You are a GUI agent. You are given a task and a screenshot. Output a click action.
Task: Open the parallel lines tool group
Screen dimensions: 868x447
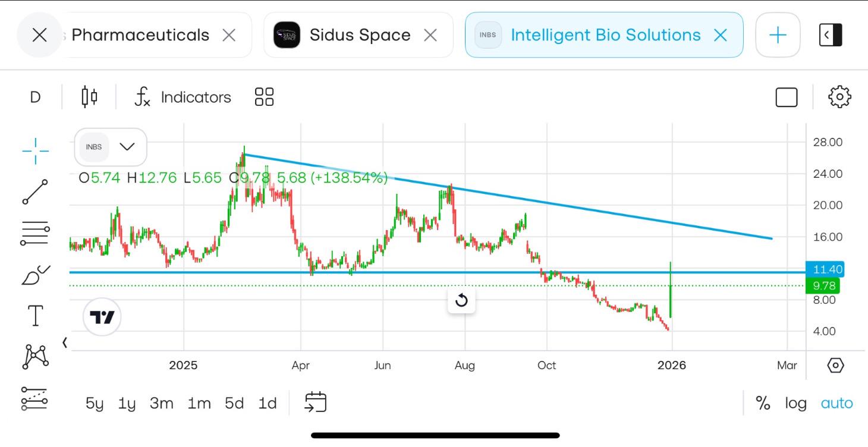click(x=35, y=232)
